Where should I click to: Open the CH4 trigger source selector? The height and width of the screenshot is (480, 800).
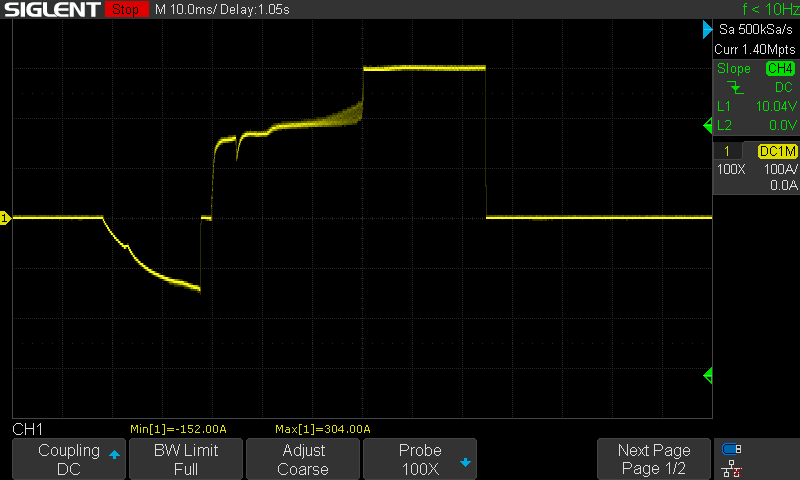(x=780, y=69)
